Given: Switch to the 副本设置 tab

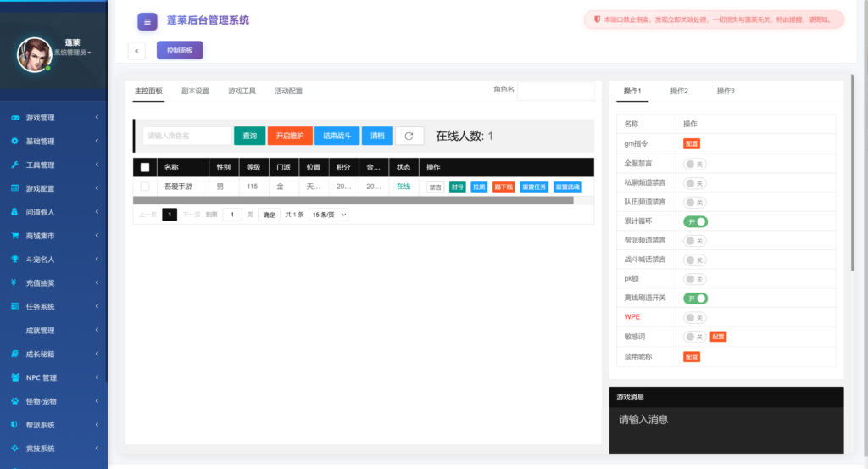Looking at the screenshot, I should [x=196, y=91].
